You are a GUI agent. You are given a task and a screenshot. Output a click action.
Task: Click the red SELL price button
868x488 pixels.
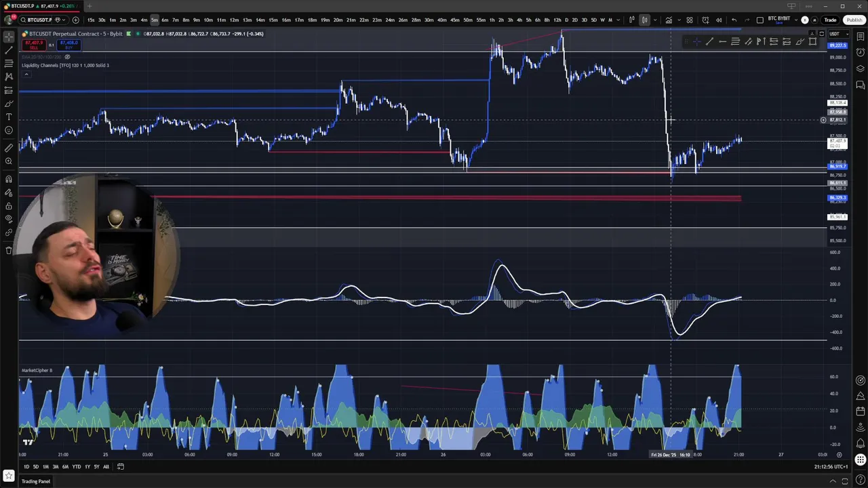(x=34, y=45)
